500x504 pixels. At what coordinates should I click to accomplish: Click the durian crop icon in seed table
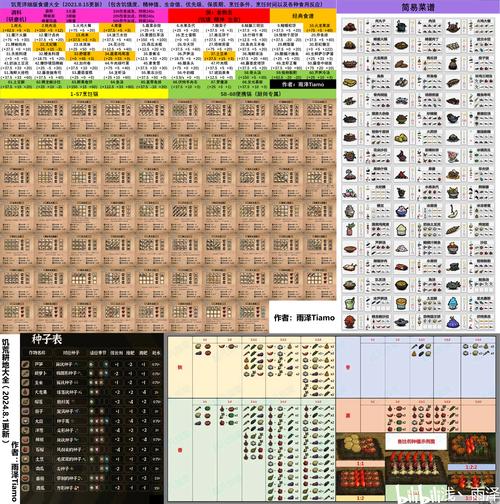coord(26,402)
